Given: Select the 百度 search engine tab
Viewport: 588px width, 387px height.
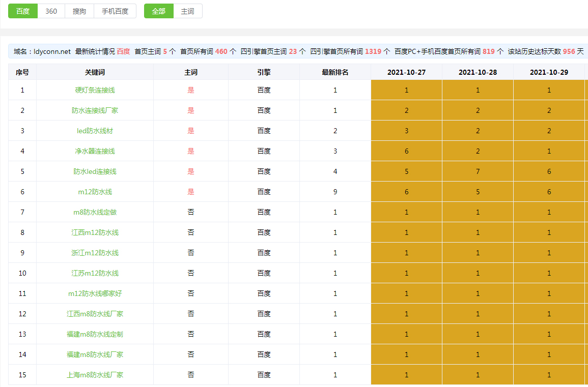Looking at the screenshot, I should 23,11.
